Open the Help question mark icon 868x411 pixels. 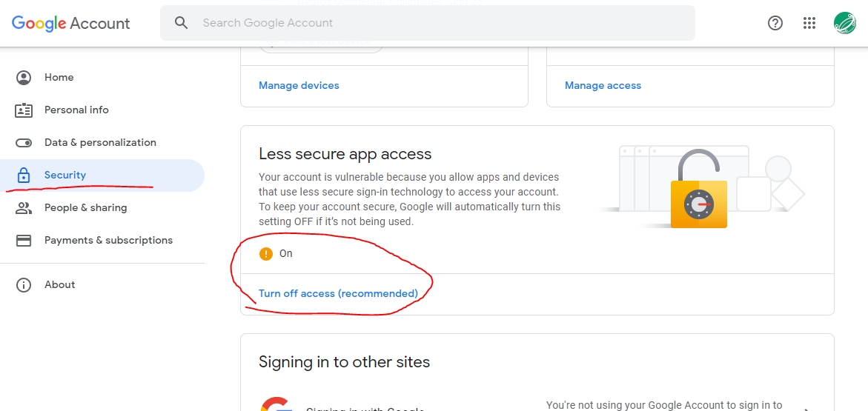775,23
